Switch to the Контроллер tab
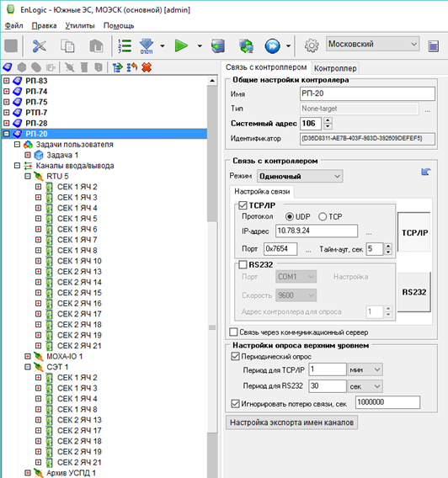Screen dimensions: 448x478 pos(335,68)
